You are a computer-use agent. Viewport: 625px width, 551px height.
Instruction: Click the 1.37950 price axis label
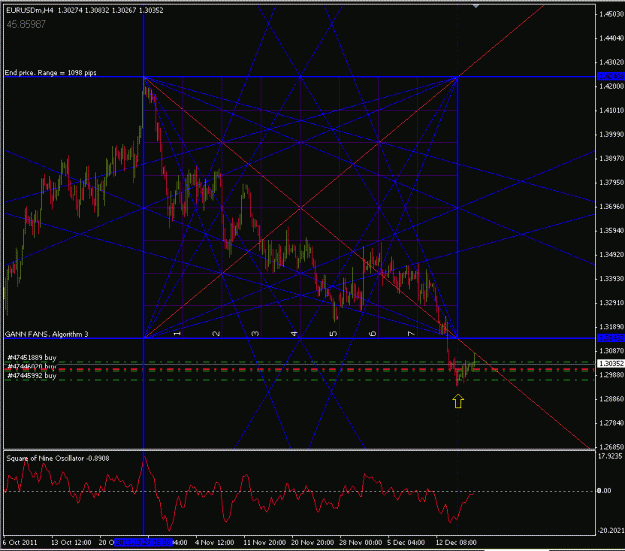611,182
